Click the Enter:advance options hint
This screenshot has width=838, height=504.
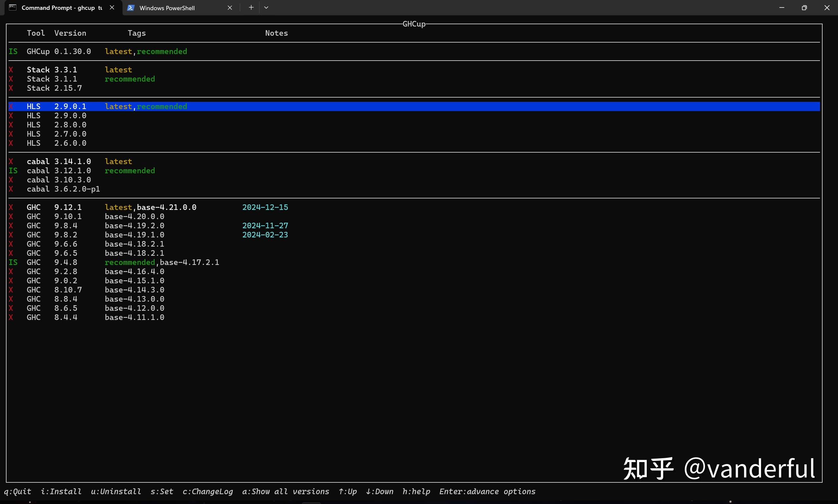tap(487, 492)
